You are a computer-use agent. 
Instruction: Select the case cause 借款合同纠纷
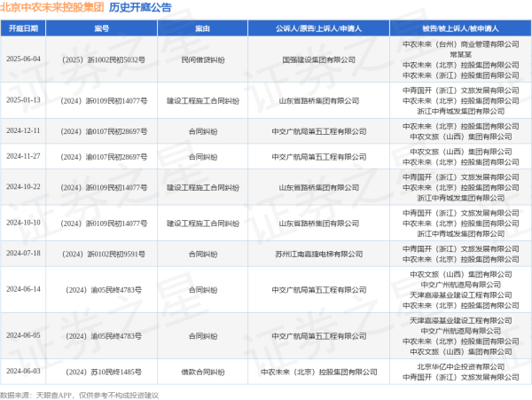(x=202, y=373)
